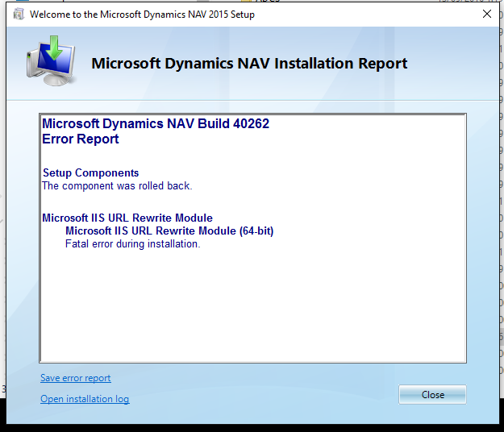Click the 'Error Report' heading text
504x432 pixels.
point(81,139)
